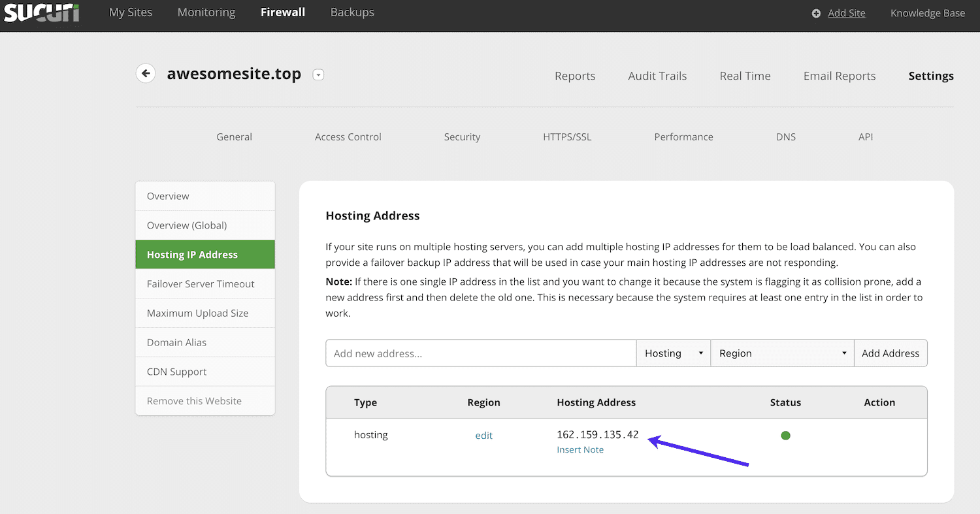Viewport: 980px width, 514px height.
Task: Open the Audit Trails tab
Action: (657, 76)
